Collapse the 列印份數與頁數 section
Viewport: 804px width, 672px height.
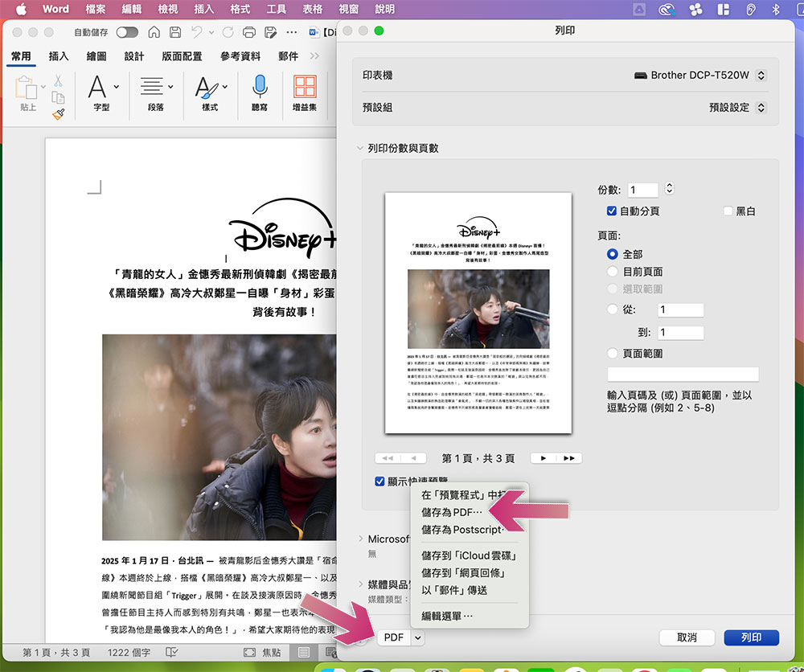(359, 148)
